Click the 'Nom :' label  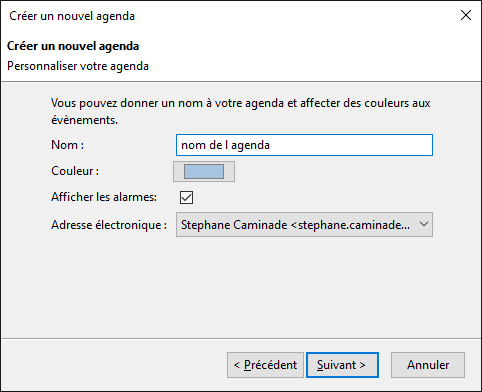(67, 145)
